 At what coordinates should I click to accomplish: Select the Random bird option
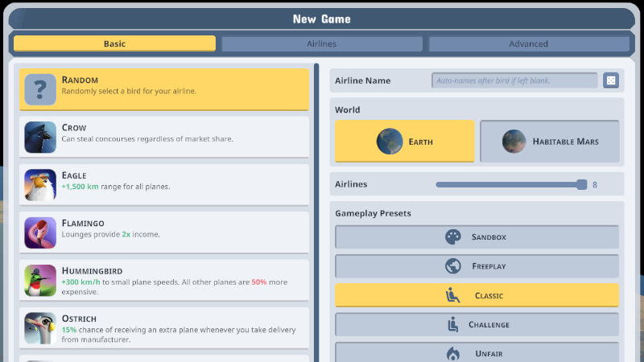pyautogui.click(x=164, y=89)
